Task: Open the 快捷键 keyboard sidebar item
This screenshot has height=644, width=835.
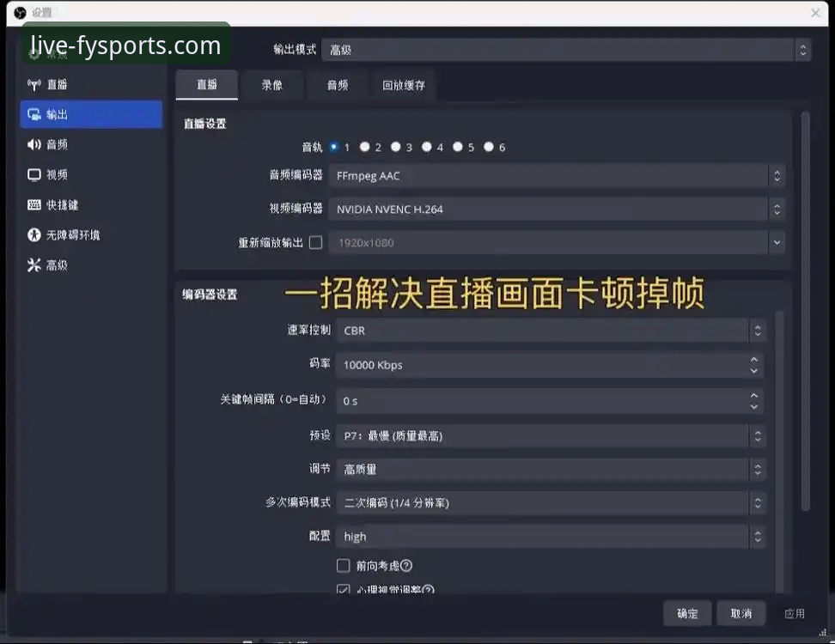Action: tap(90, 205)
